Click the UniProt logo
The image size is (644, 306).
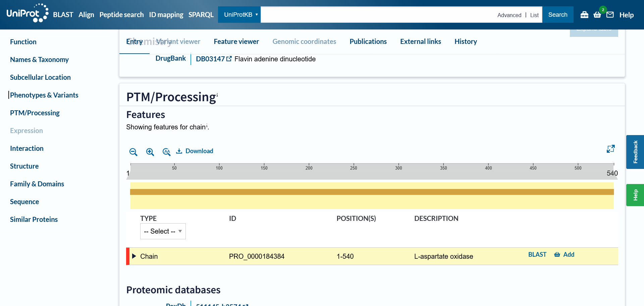28,13
